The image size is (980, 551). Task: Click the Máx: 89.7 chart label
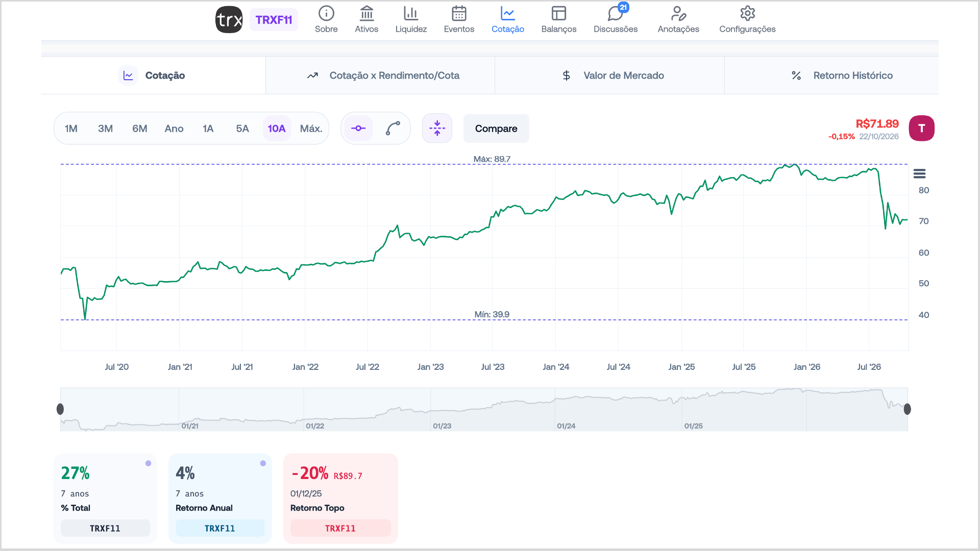coord(492,159)
